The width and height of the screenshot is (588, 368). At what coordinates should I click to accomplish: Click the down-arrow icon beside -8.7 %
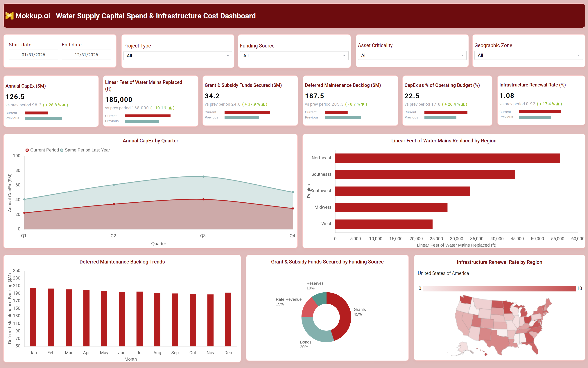363,104
